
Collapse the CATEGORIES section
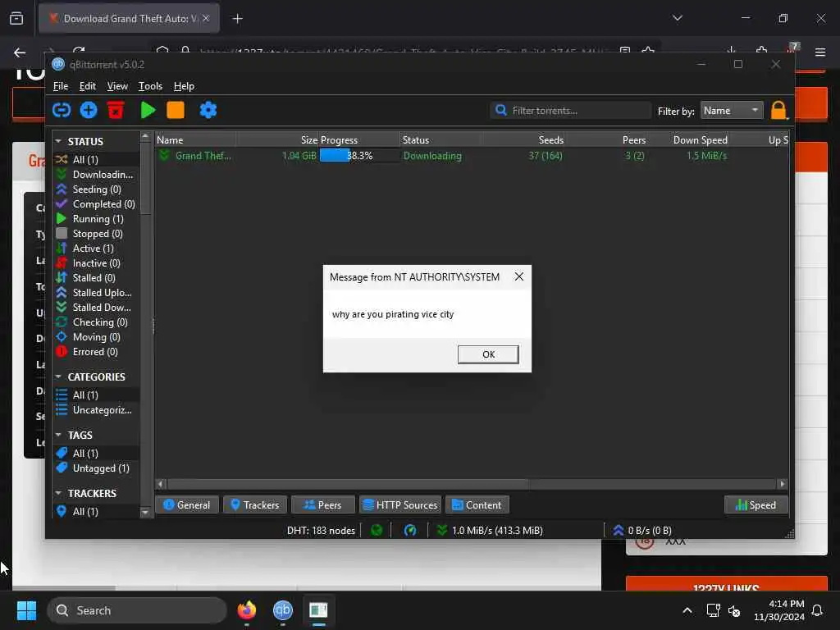pos(58,377)
